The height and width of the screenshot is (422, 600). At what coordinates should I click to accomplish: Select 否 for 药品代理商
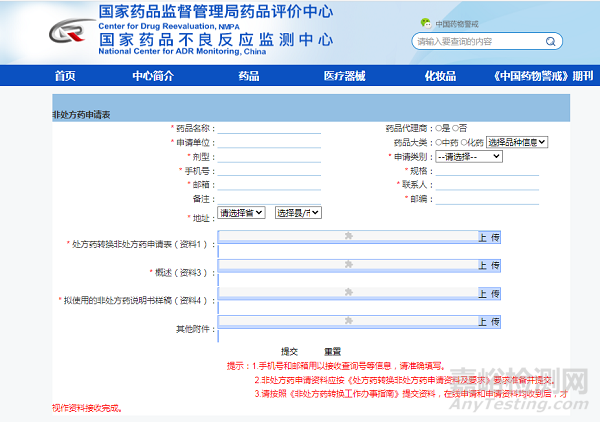(456, 129)
